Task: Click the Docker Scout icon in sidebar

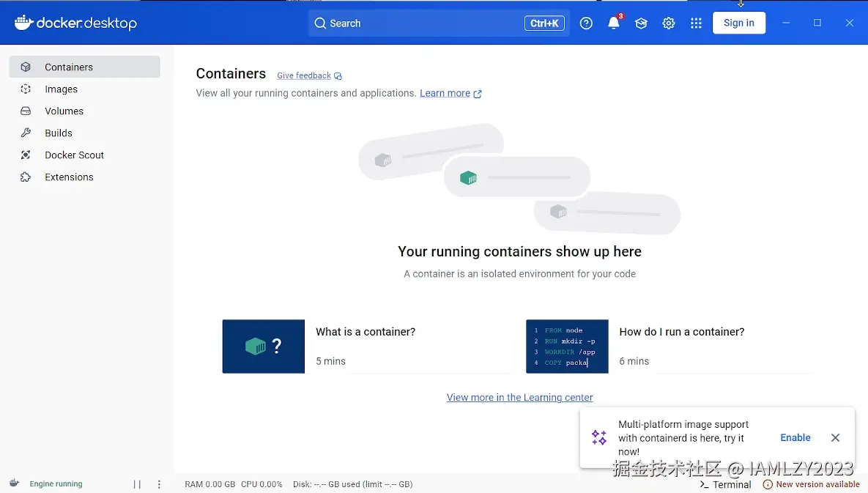Action: (26, 155)
